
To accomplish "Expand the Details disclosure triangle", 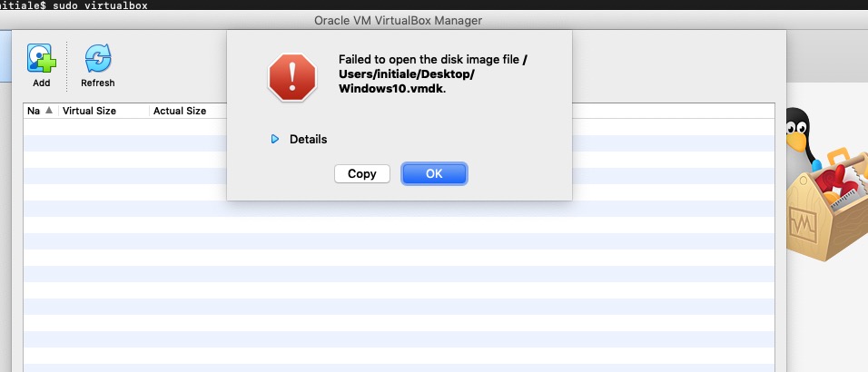I will tap(275, 139).
